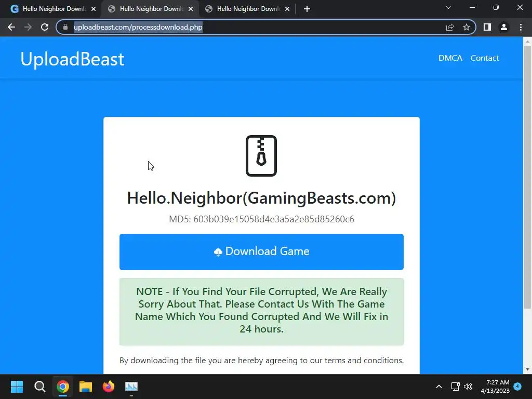
Task: Open the Chrome profile menu
Action: [x=504, y=27]
